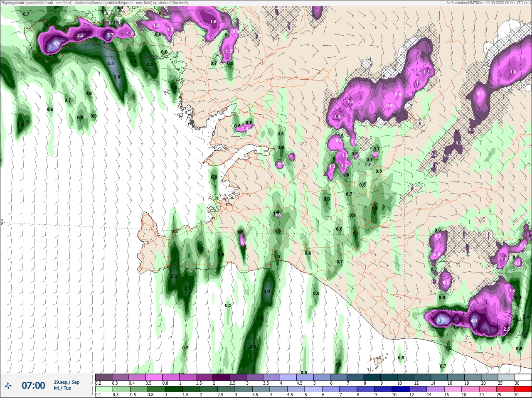
Task: Pick rain legend swatch between 0.8 and 1
Action: point(156,389)
